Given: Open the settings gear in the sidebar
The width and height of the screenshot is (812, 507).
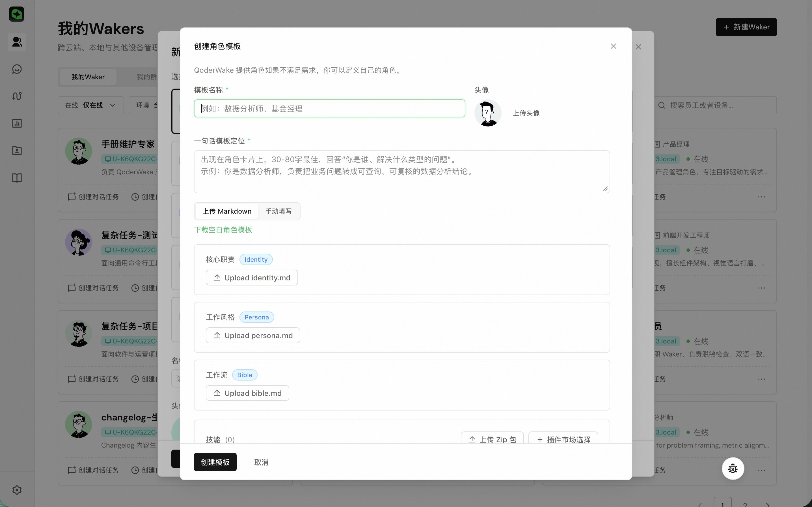Looking at the screenshot, I should tap(17, 490).
